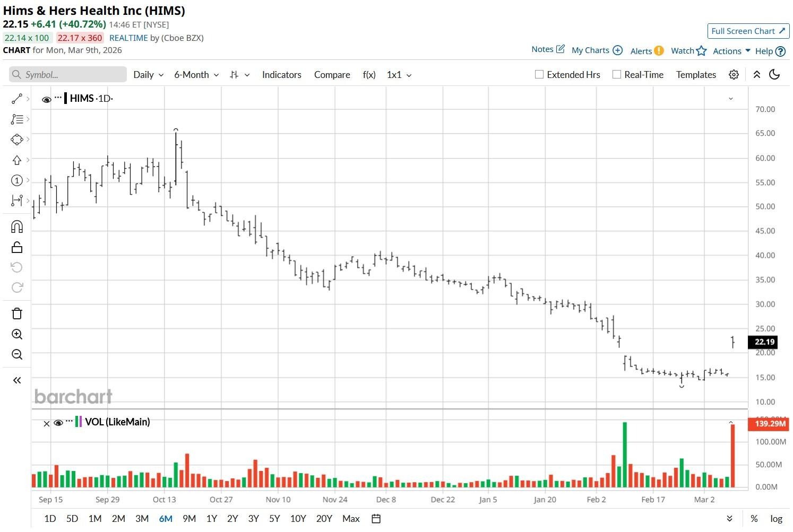
Task: Toggle the magnet snap mode
Action: click(x=17, y=227)
